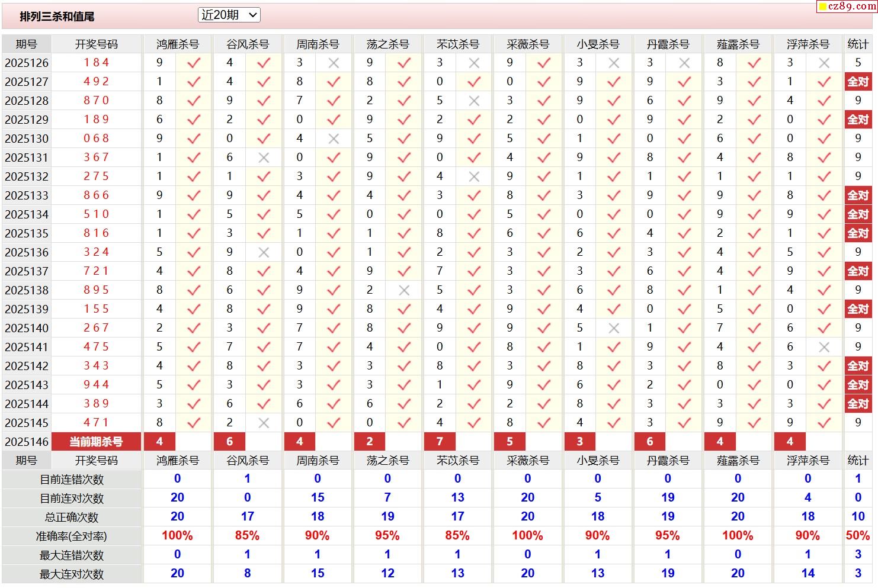Click the X mark for 浮萍杀号 in row 2025141
The image size is (878, 588).
point(824,347)
